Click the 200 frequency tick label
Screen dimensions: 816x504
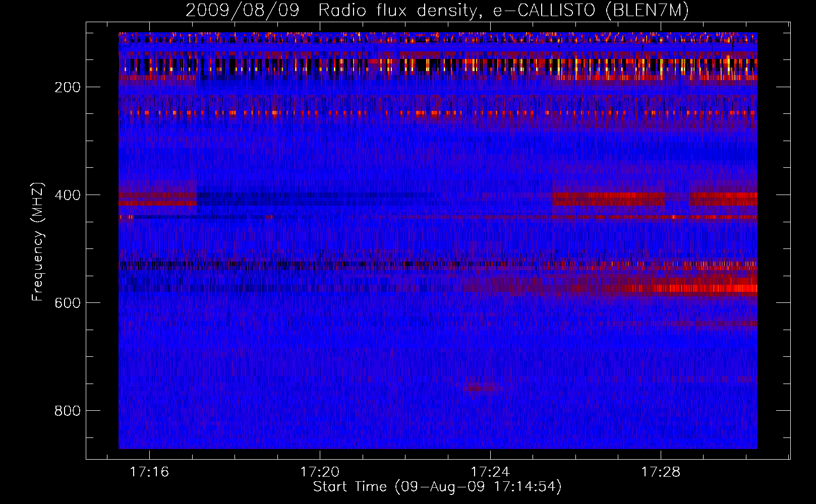(68, 87)
